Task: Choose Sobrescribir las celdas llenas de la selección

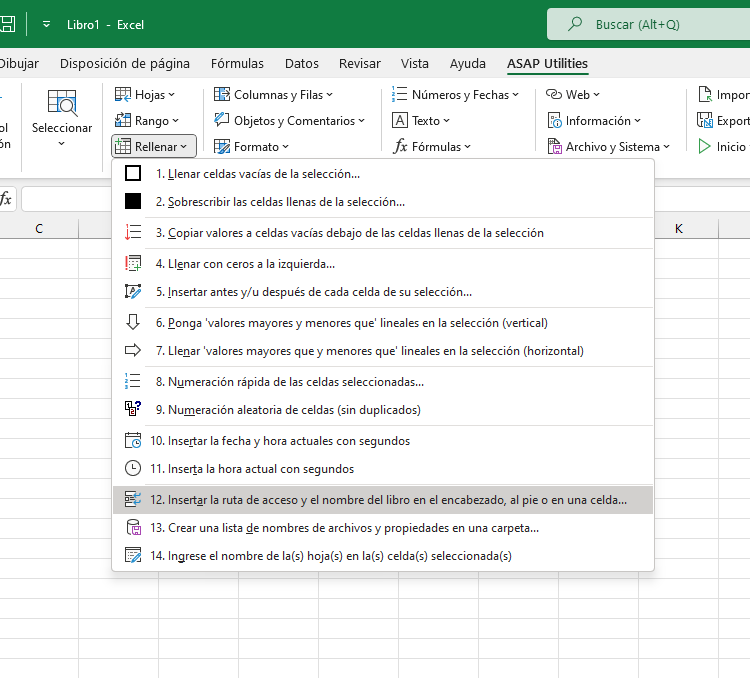Action: point(383,202)
